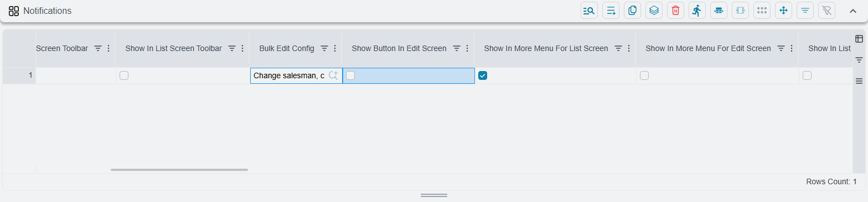Tick Show In More Menu For Edit Screen checkbox
The height and width of the screenshot is (202, 868).
pyautogui.click(x=644, y=76)
